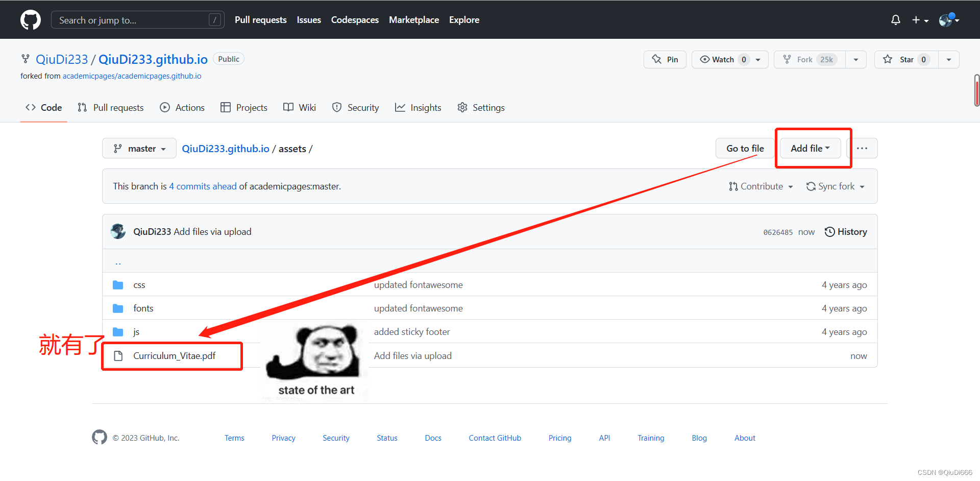Open the notifications bell
This screenshot has width=980, height=481.
coord(895,20)
